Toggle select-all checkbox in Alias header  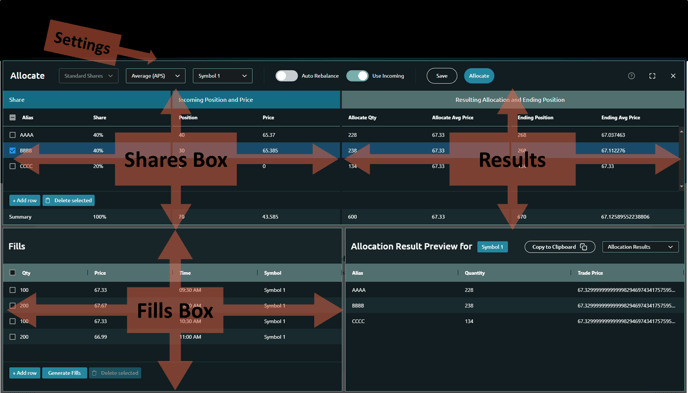[12, 118]
